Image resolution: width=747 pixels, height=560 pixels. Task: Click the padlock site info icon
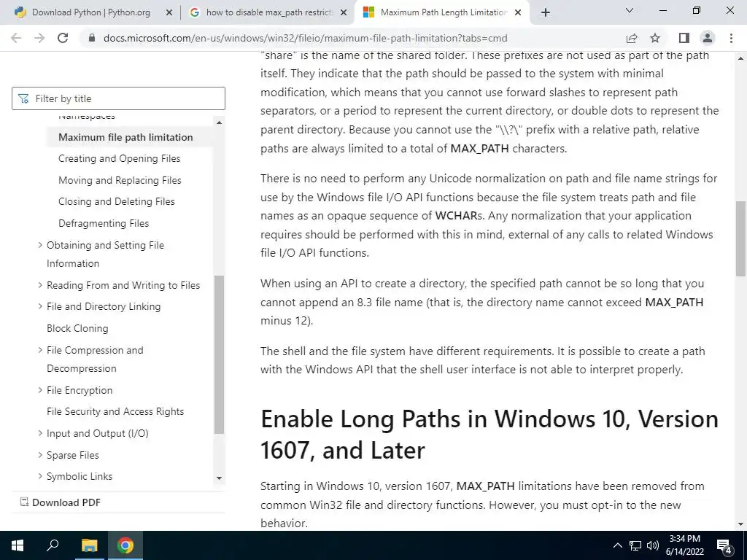click(93, 38)
